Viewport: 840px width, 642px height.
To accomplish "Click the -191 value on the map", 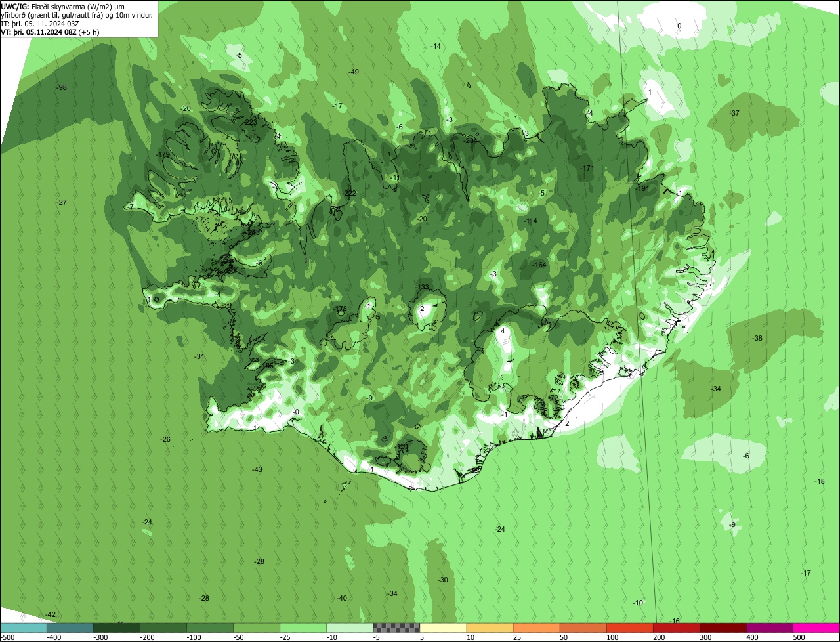I will tap(642, 188).
